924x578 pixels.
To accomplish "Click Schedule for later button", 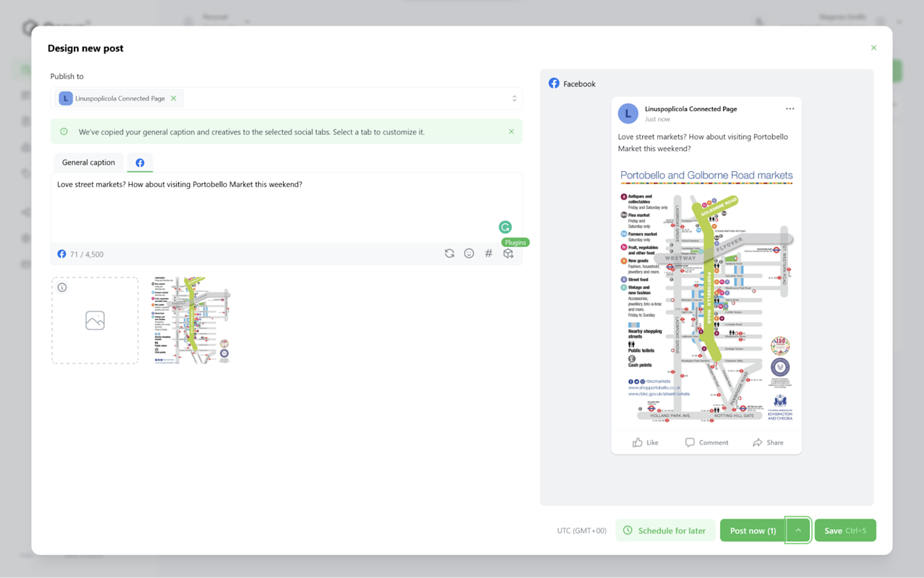I will 665,530.
